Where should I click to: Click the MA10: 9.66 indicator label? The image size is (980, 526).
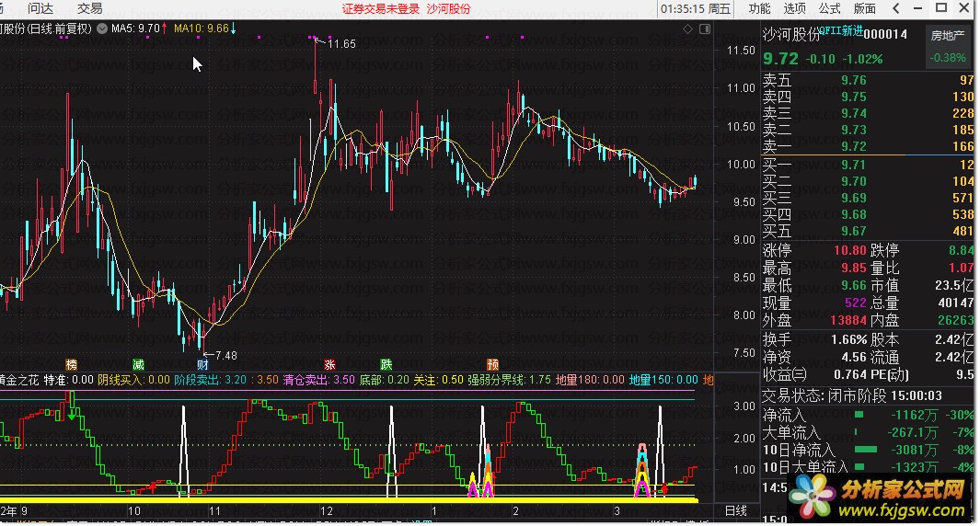[202, 29]
